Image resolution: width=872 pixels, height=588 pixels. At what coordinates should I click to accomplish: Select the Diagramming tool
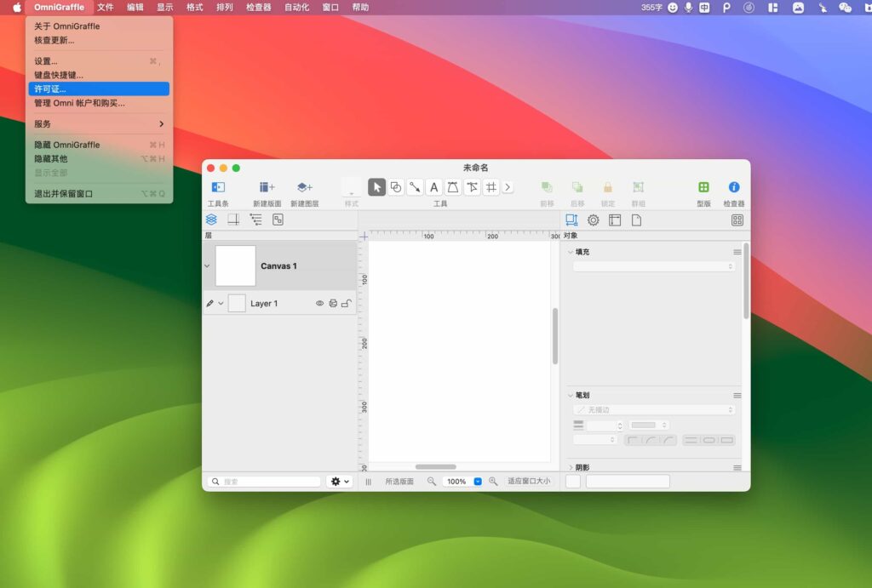tap(490, 186)
